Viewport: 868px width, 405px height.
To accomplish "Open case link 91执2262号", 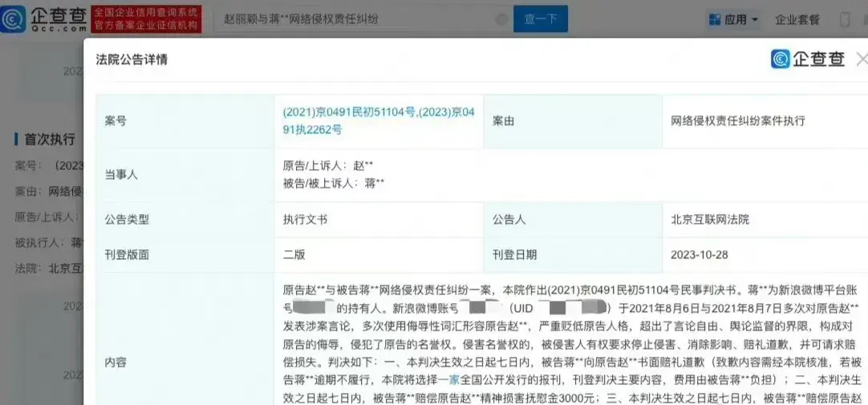I will click(x=312, y=130).
